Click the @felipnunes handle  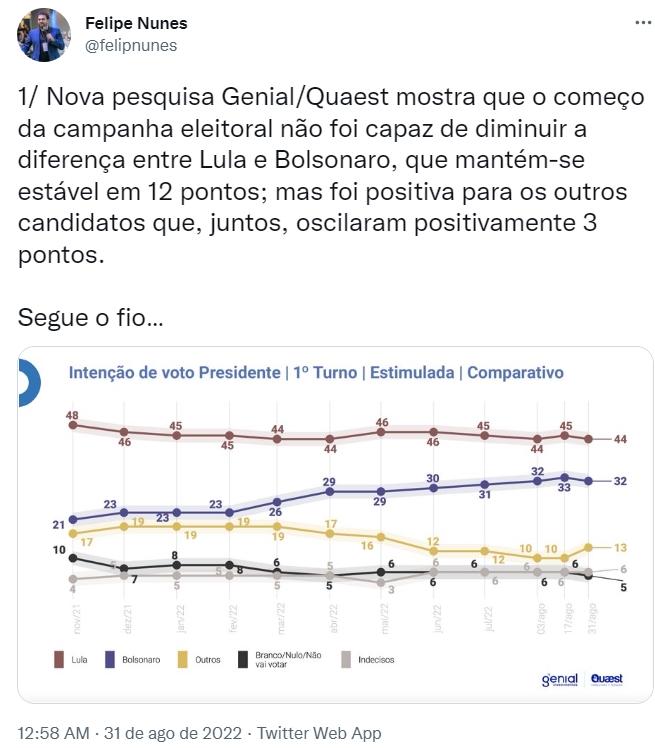(129, 45)
